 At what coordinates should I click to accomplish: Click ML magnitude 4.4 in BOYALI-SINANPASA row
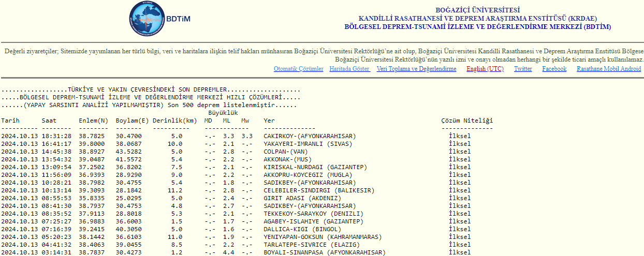click(x=228, y=252)
